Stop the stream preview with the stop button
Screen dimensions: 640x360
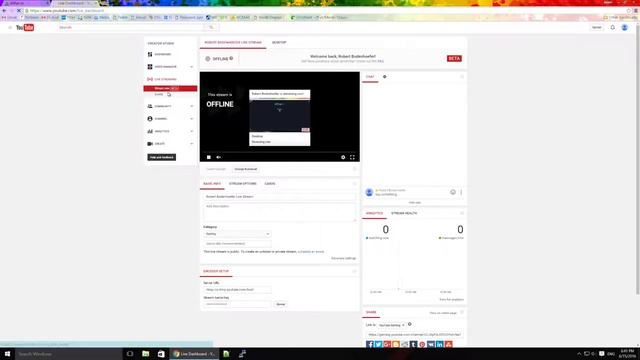pos(209,157)
